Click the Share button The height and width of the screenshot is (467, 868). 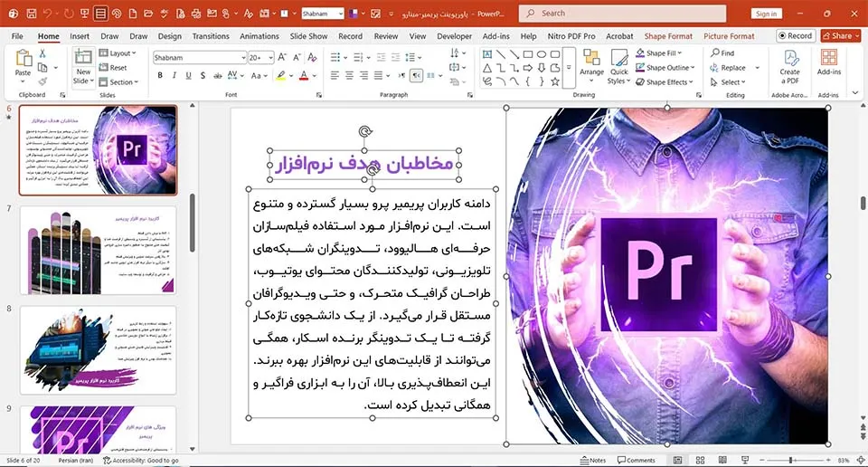coord(840,36)
